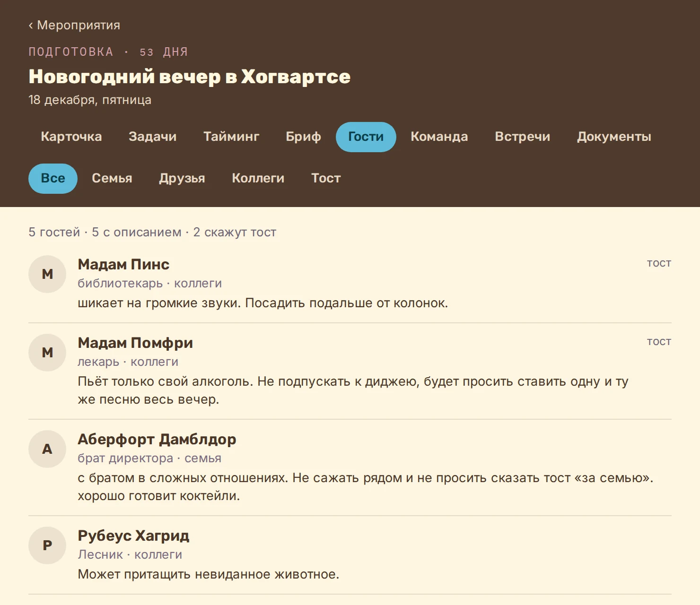Click the guest summary count line
Image resolution: width=700 pixels, height=605 pixels.
(152, 232)
